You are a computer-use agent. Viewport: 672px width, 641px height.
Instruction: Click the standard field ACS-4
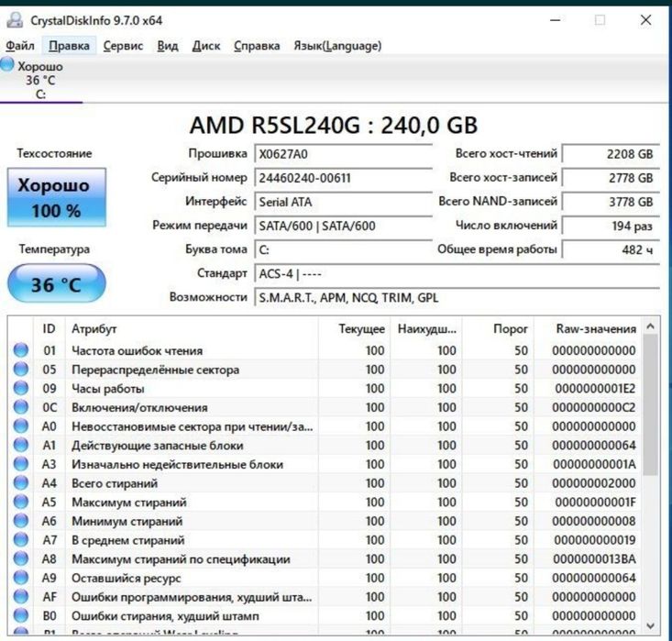click(x=457, y=273)
